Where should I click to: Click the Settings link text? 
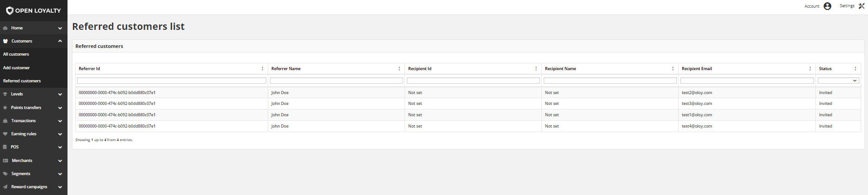pyautogui.click(x=847, y=6)
